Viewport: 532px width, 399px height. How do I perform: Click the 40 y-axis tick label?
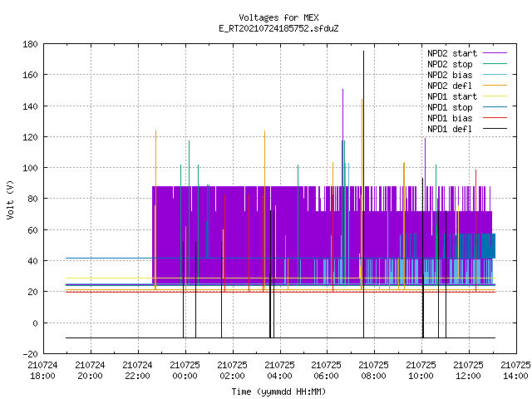point(33,261)
